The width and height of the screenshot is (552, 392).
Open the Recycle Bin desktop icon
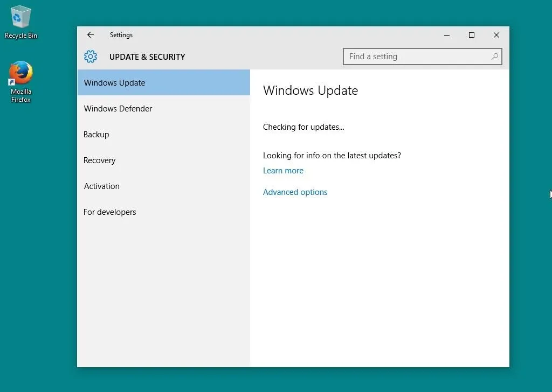point(21,22)
